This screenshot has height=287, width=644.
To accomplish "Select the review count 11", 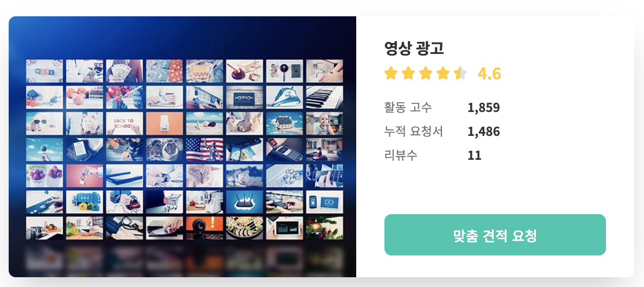I will [x=475, y=155].
